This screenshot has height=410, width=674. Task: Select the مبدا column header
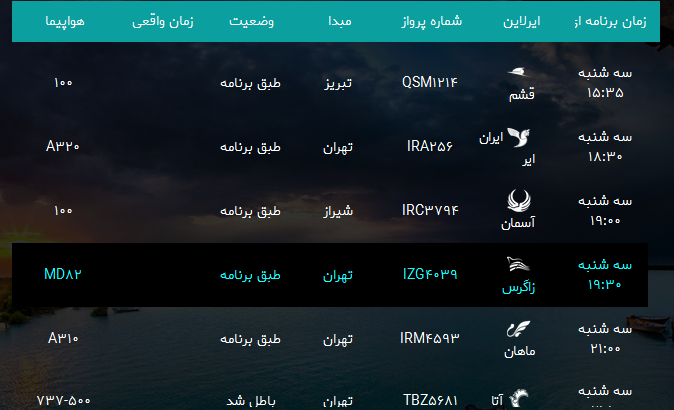pos(340,21)
